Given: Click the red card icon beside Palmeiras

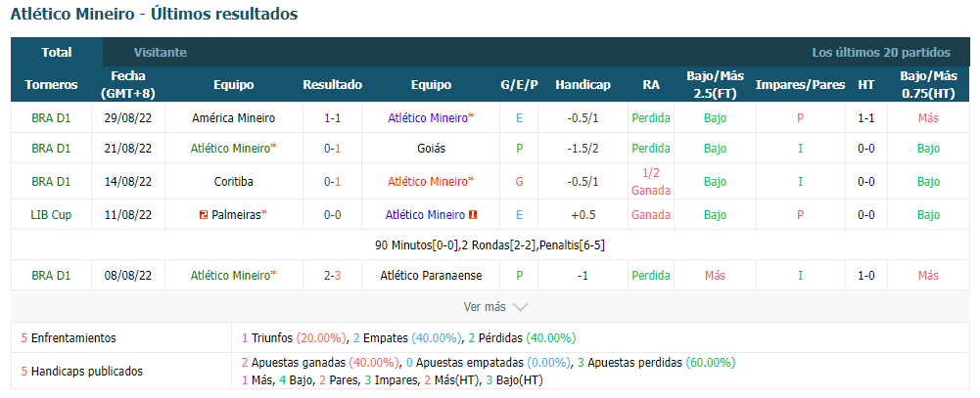Looking at the screenshot, I should [x=203, y=214].
